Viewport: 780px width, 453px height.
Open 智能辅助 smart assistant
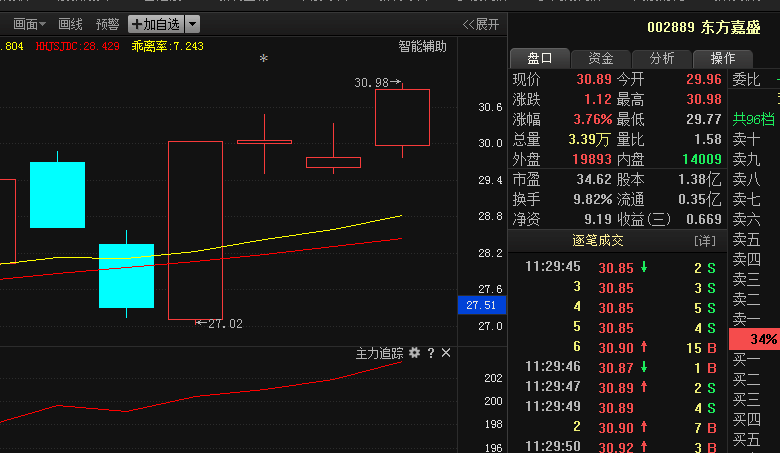coord(422,47)
